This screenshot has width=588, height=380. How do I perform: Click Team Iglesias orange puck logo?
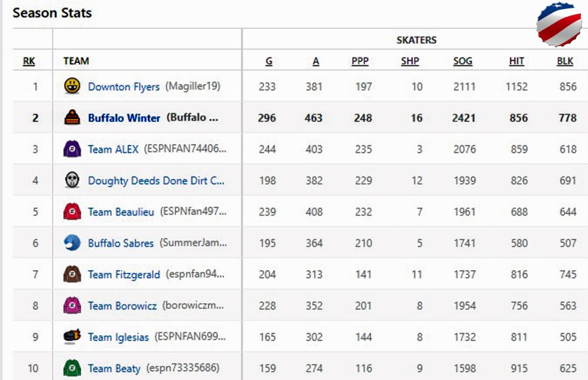(71, 337)
